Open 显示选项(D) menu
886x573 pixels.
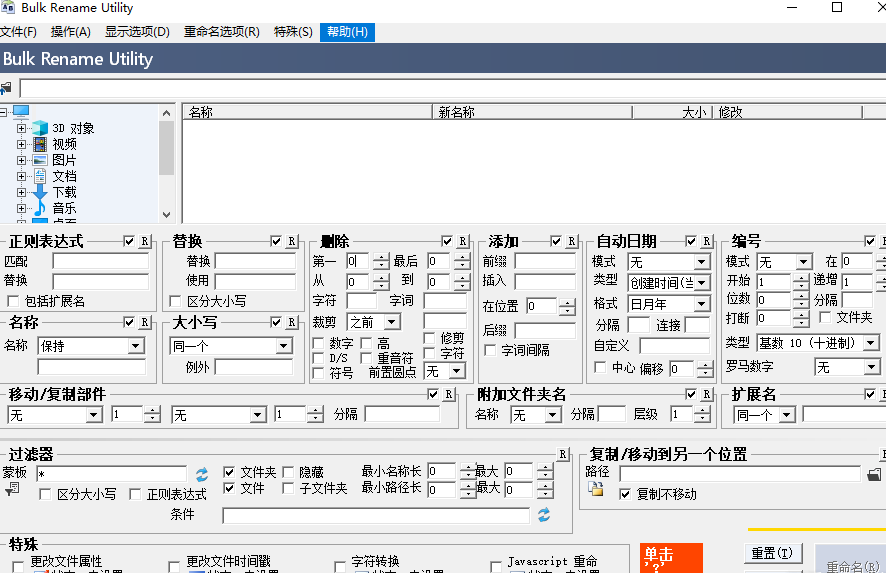pyautogui.click(x=137, y=32)
